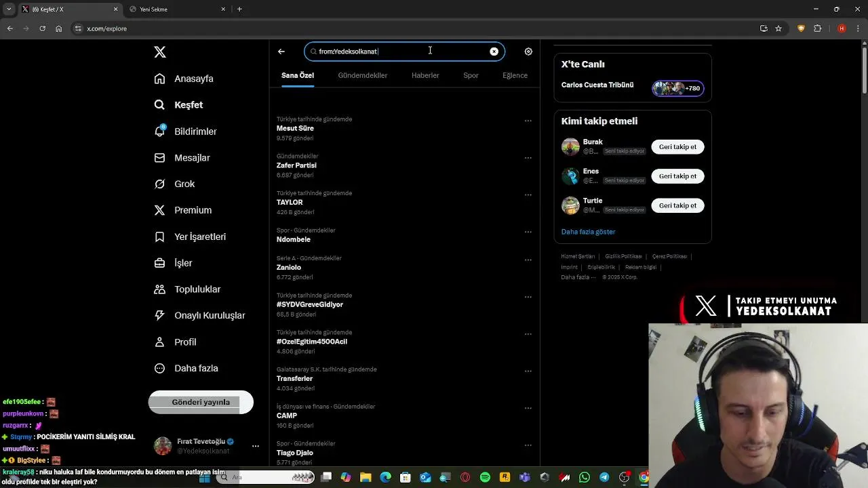Viewport: 868px width, 488px height.
Task: Open more options for CAMP trend
Action: click(528, 409)
